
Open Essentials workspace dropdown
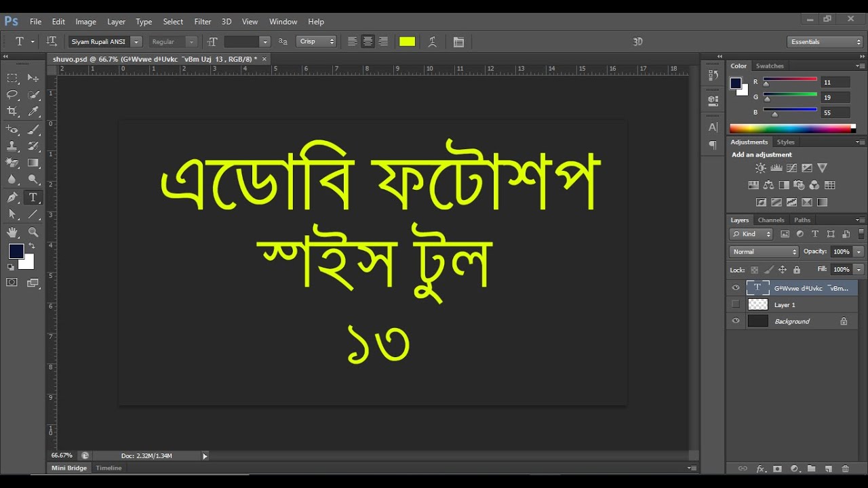tap(825, 42)
